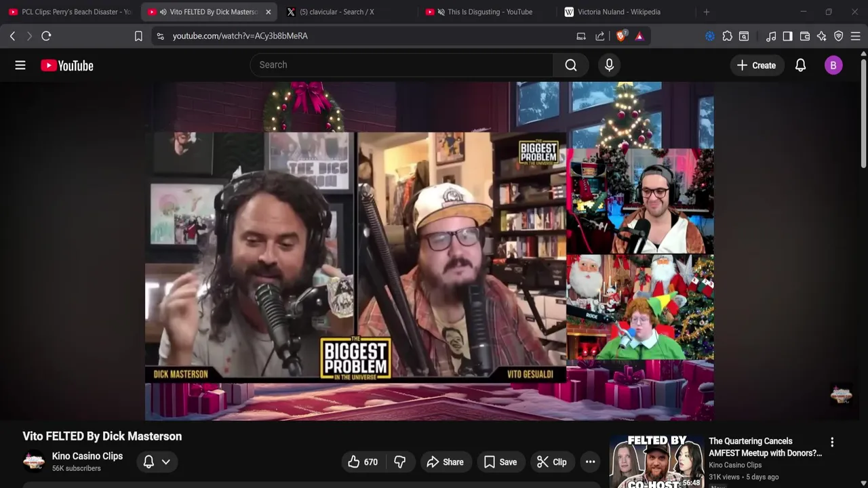Open Kino Casino Clips channel avatar
This screenshot has width=868, height=488.
pyautogui.click(x=33, y=462)
